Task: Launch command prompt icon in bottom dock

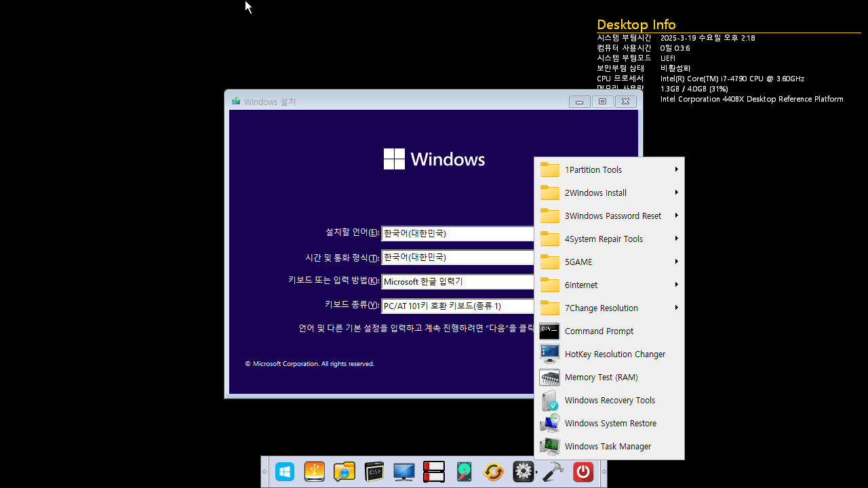Action: tap(374, 471)
